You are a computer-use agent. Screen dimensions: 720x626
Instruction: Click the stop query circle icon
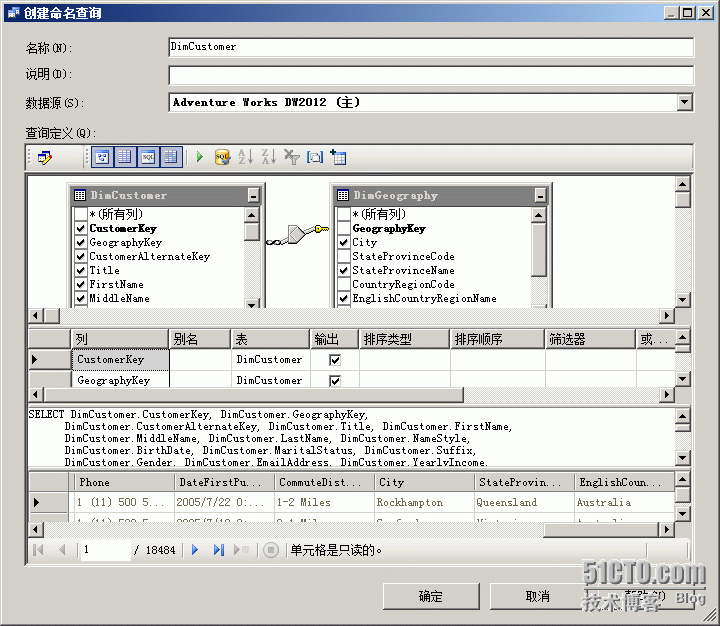pos(271,549)
